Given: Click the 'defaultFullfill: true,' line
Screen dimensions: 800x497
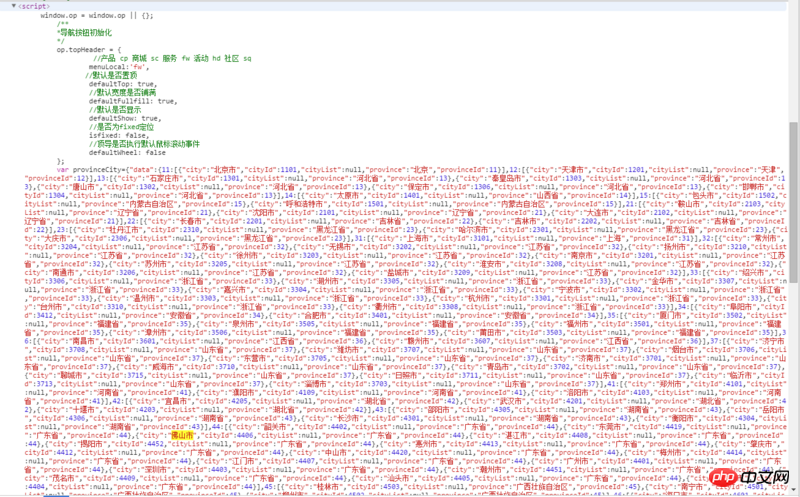Looking at the screenshot, I should [x=133, y=101].
